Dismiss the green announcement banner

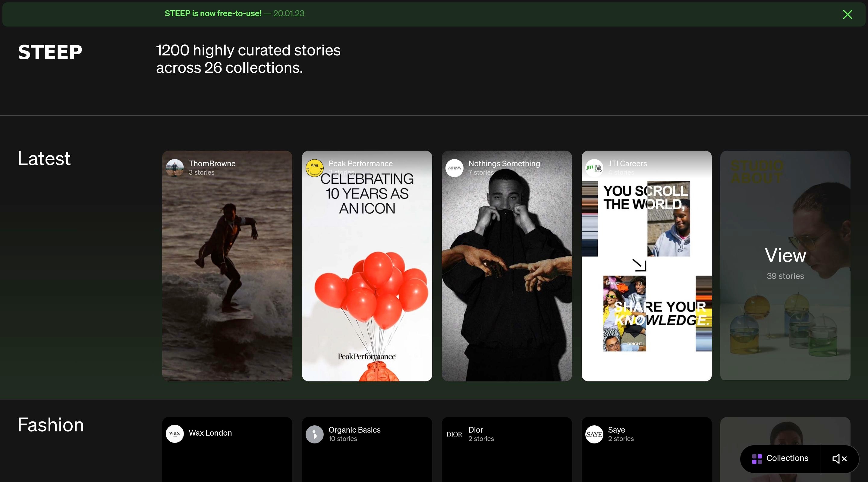pyautogui.click(x=847, y=14)
